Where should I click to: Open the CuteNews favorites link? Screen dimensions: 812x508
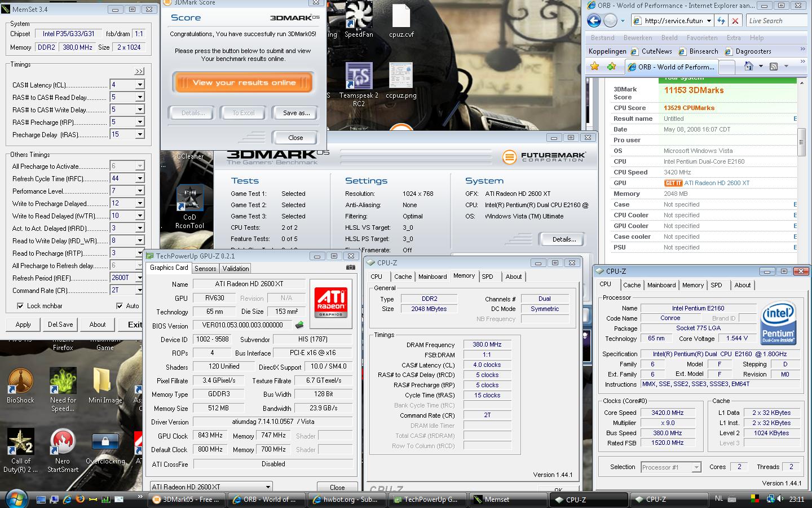[x=651, y=51]
